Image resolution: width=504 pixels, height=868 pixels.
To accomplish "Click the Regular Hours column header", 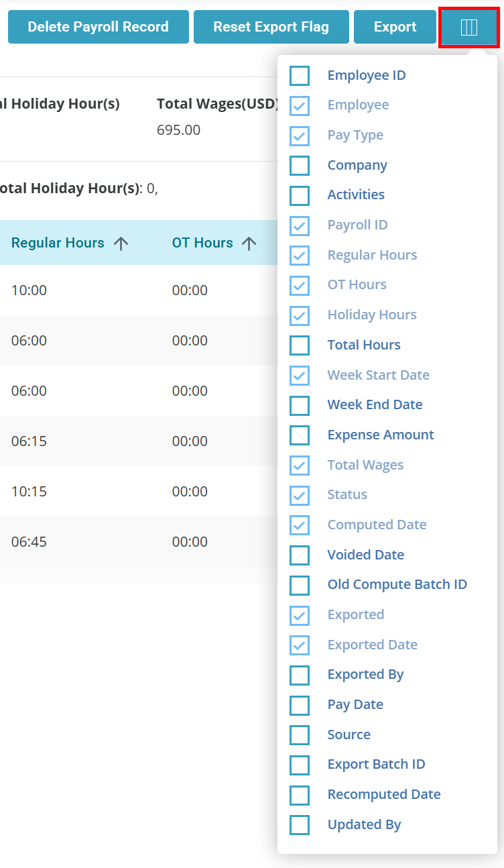I will (x=58, y=243).
